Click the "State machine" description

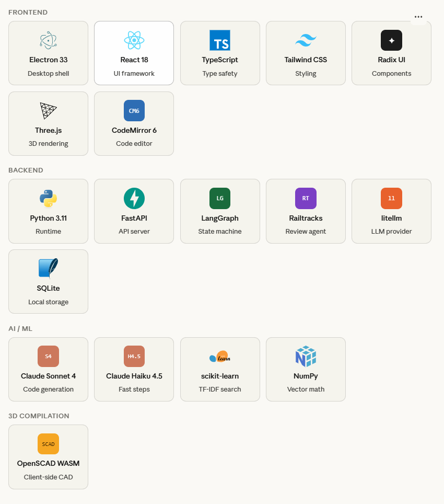point(219,231)
